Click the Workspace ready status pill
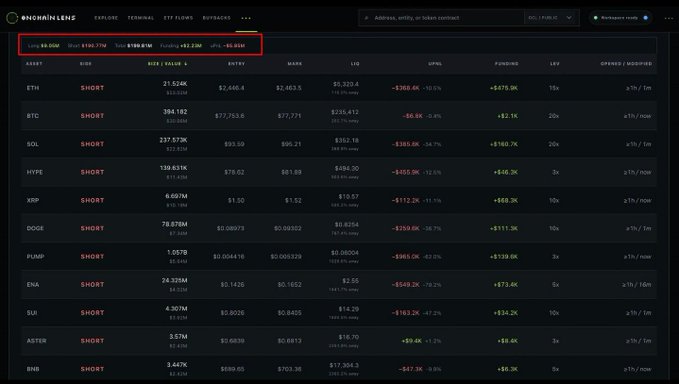 pyautogui.click(x=621, y=18)
